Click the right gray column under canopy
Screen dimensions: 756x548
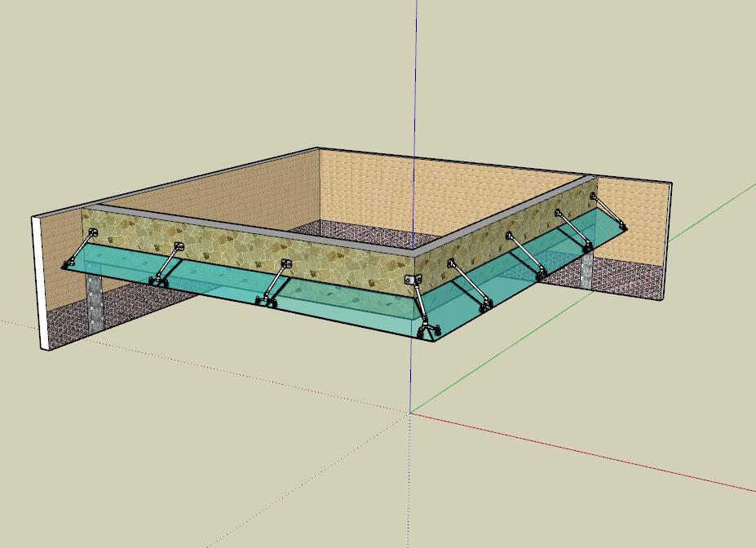pos(586,269)
